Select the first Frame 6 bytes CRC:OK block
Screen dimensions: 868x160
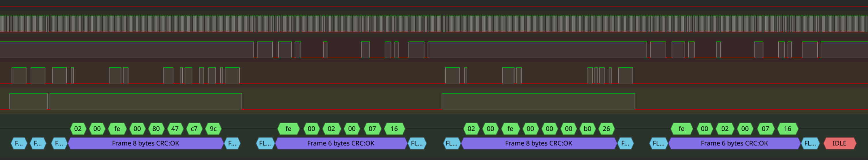[341, 143]
